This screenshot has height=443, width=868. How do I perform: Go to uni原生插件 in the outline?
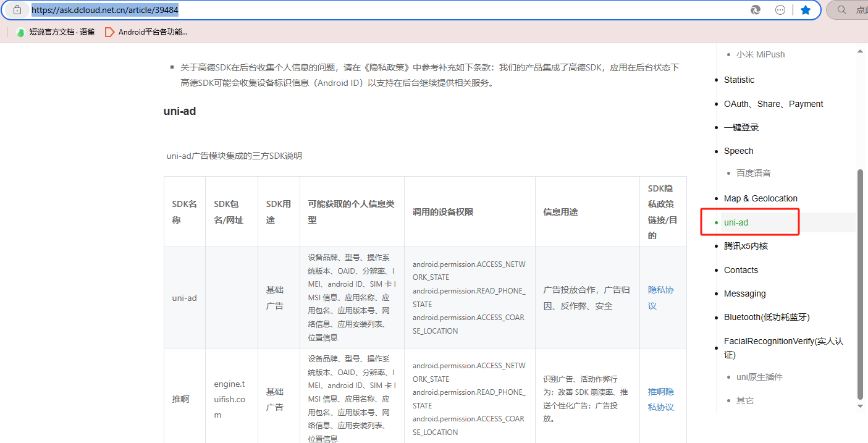tap(759, 377)
